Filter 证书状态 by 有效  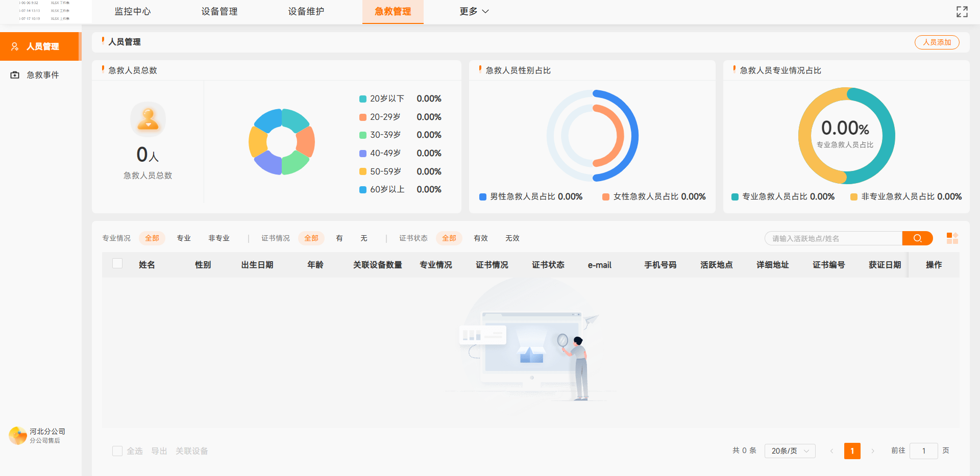(x=481, y=238)
